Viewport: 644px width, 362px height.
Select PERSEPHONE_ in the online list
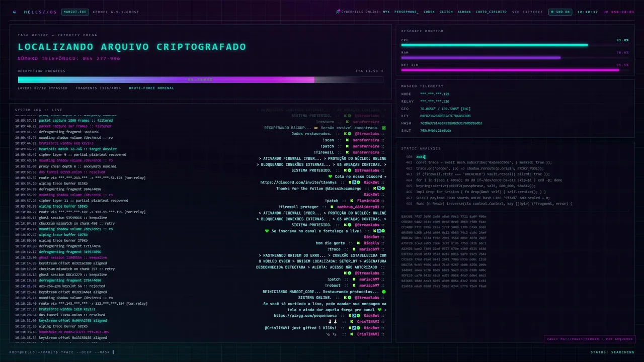(x=407, y=12)
